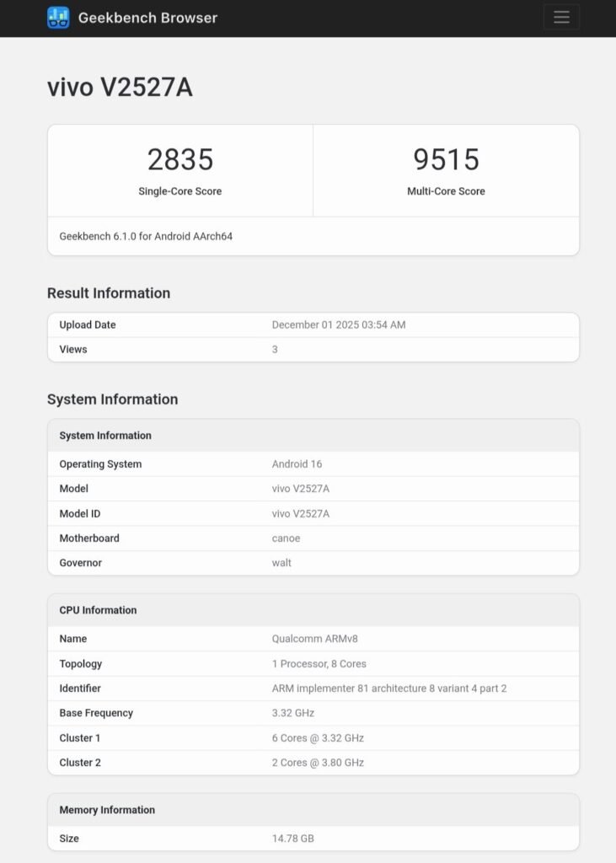The height and width of the screenshot is (863, 616).
Task: Click the Model ID row label
Action: point(80,513)
